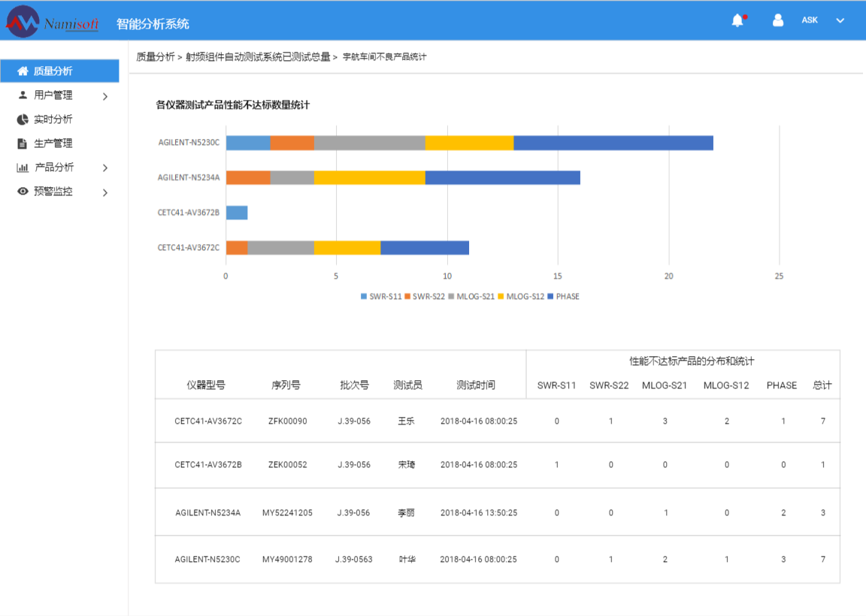Click the 质量分析 breadcrumb link

click(x=155, y=57)
